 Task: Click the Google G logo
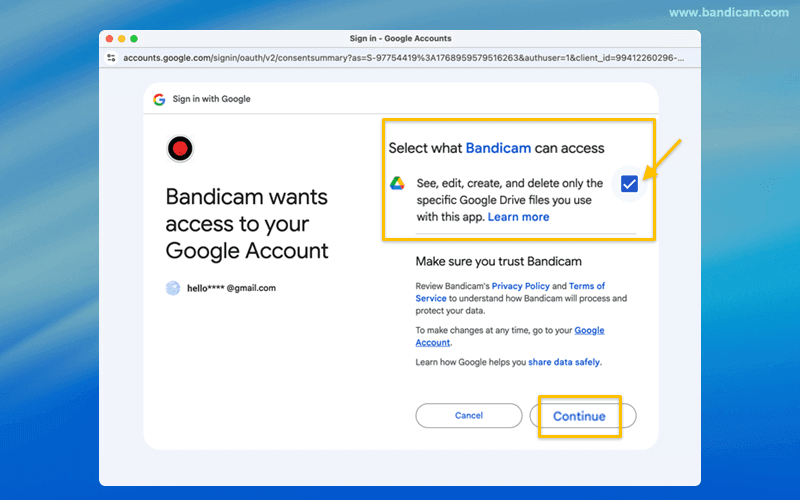(x=159, y=99)
